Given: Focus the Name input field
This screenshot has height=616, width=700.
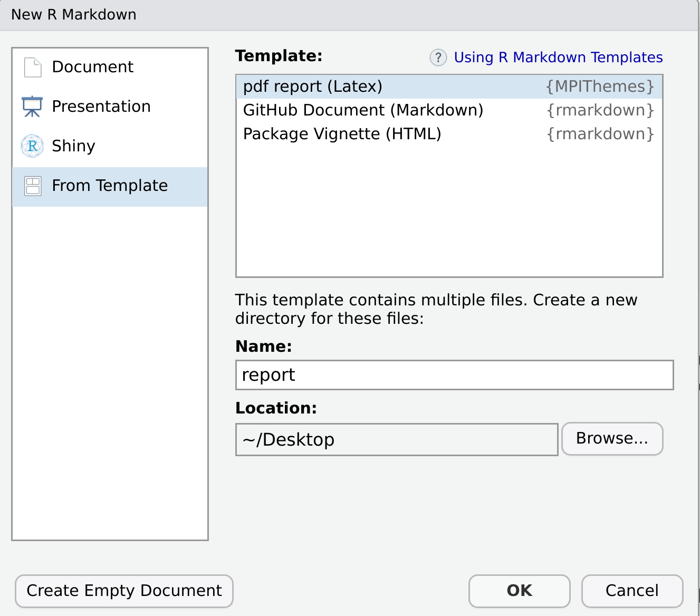Looking at the screenshot, I should click(x=455, y=375).
